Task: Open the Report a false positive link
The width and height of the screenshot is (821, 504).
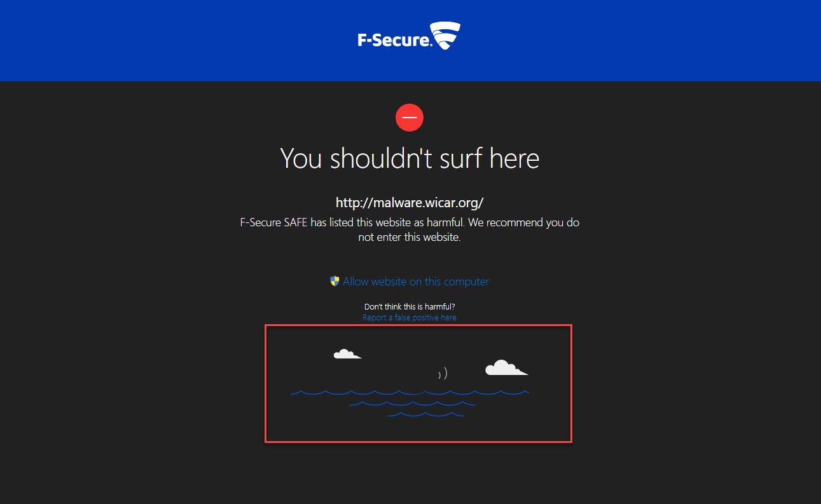Action: point(410,317)
